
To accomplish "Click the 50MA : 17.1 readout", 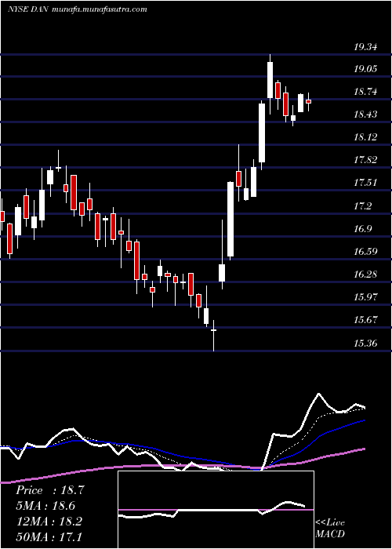I will coord(49,536).
